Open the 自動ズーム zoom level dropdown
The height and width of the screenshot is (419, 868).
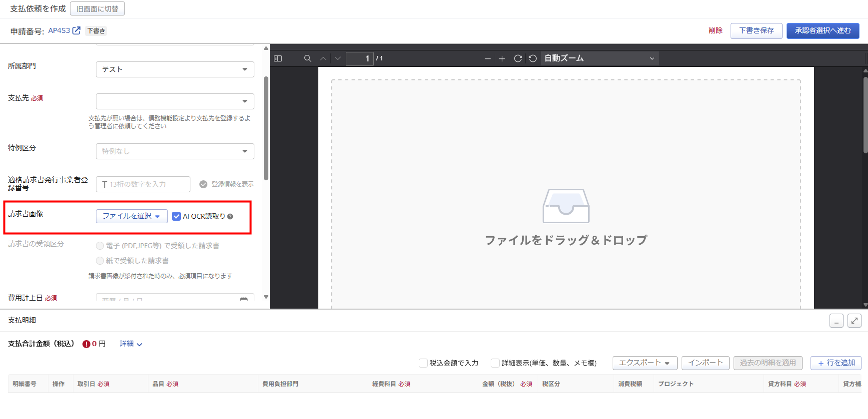599,58
